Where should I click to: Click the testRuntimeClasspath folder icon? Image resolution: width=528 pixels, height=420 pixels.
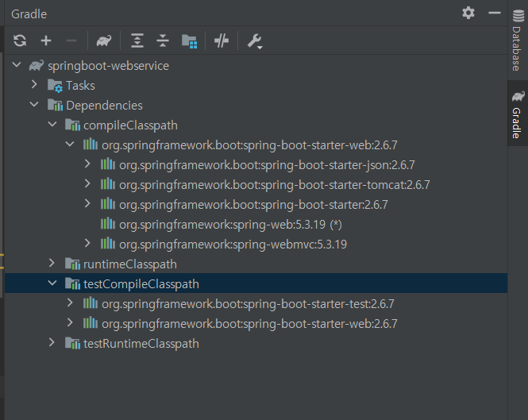pyautogui.click(x=72, y=343)
